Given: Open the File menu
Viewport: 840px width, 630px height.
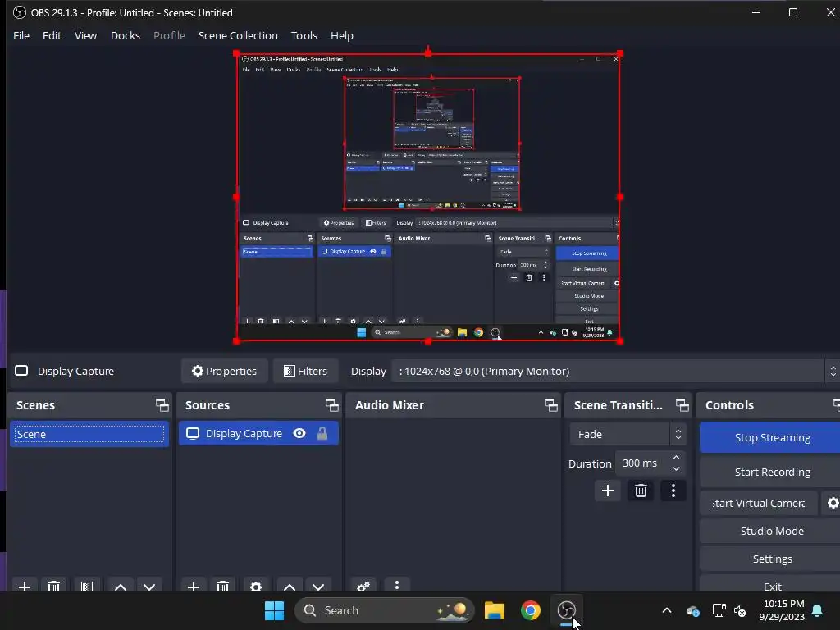Looking at the screenshot, I should click(21, 35).
